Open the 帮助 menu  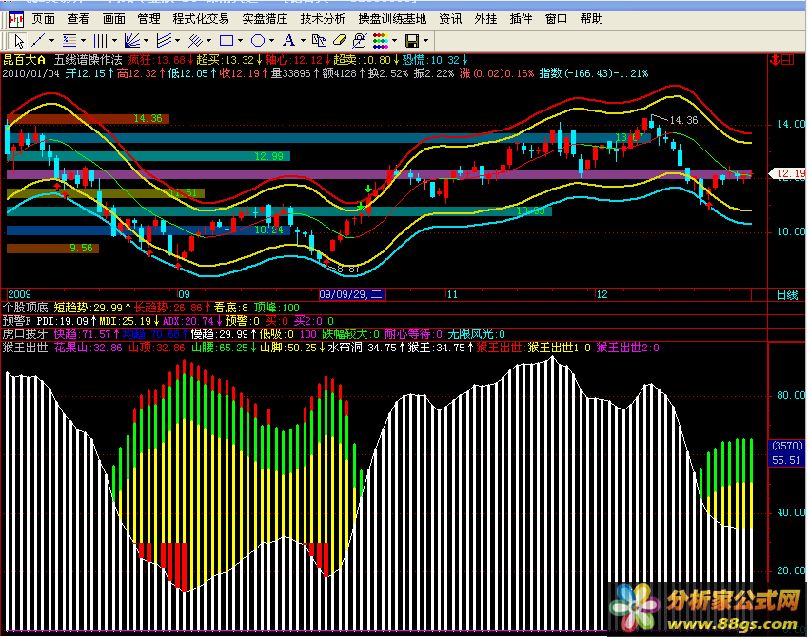point(591,18)
